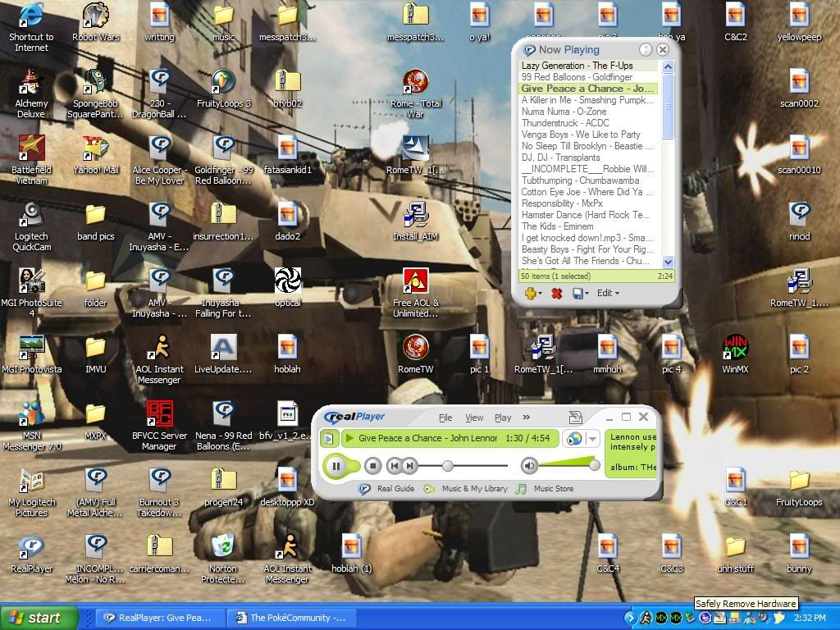
Task: Open the add clips dropdown in Now Playing
Action: tap(533, 293)
